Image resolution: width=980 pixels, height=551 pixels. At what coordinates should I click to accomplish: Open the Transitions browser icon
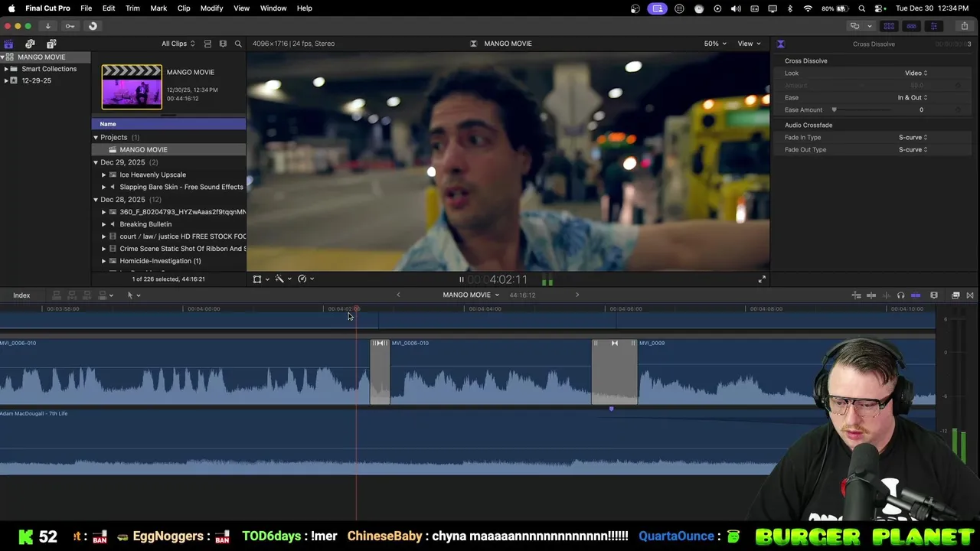pyautogui.click(x=969, y=295)
